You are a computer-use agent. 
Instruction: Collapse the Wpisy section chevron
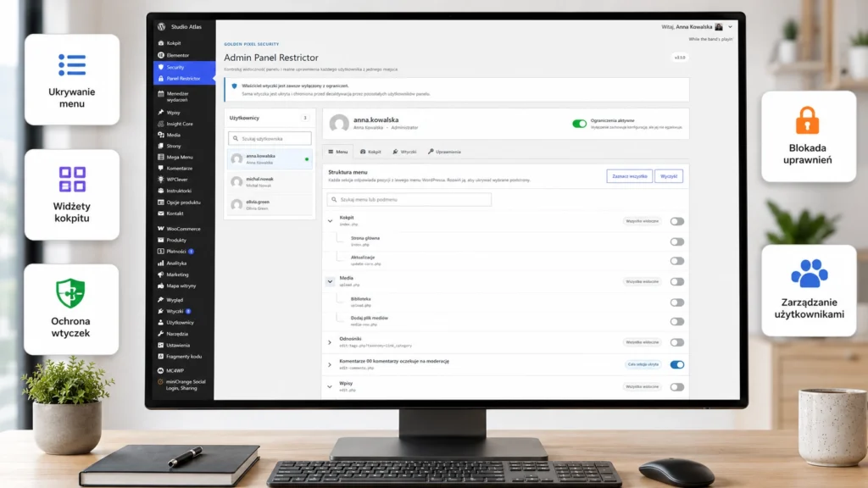[330, 386]
